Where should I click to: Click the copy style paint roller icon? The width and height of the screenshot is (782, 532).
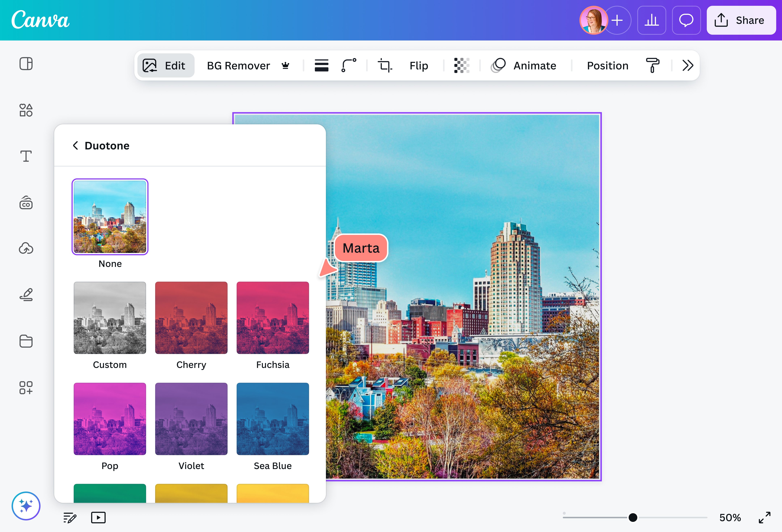coord(652,66)
